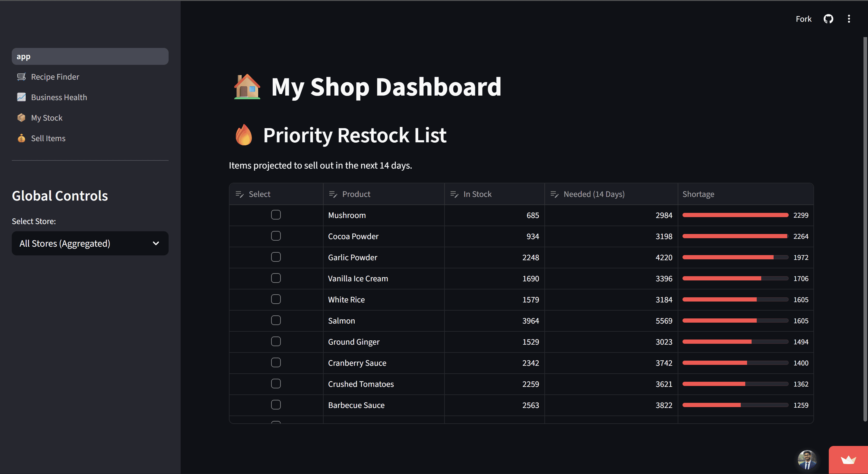The height and width of the screenshot is (474, 868).
Task: Click the My Stock box icon
Action: 21,118
